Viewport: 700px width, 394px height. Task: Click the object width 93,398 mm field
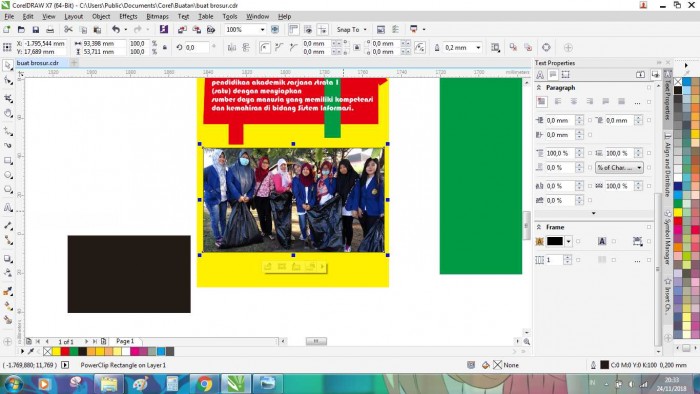(x=104, y=43)
